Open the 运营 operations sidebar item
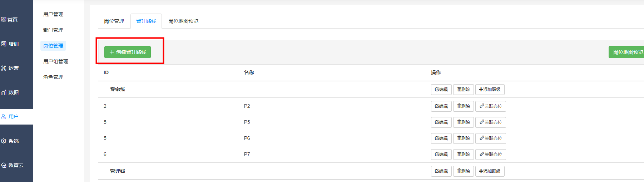This screenshot has width=644, height=182. 10,68
